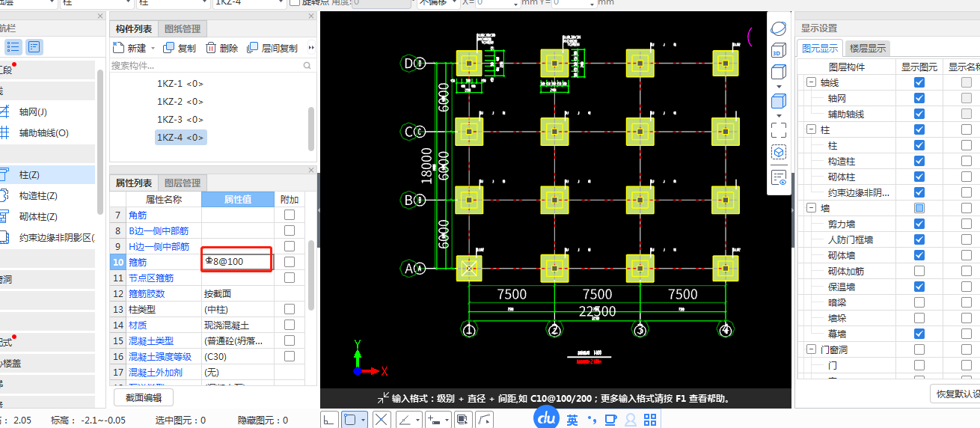Toggle 显示图元 checkbox for 剪力墙
The width and height of the screenshot is (980, 428).
(x=919, y=224)
